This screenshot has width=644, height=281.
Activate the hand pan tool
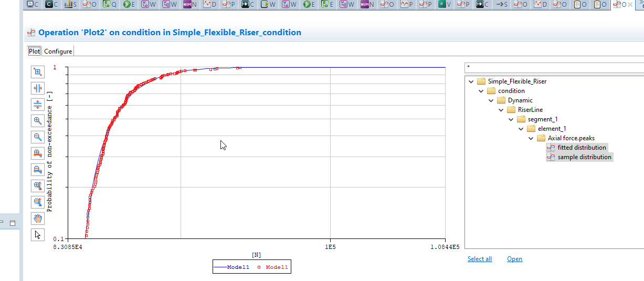point(37,218)
